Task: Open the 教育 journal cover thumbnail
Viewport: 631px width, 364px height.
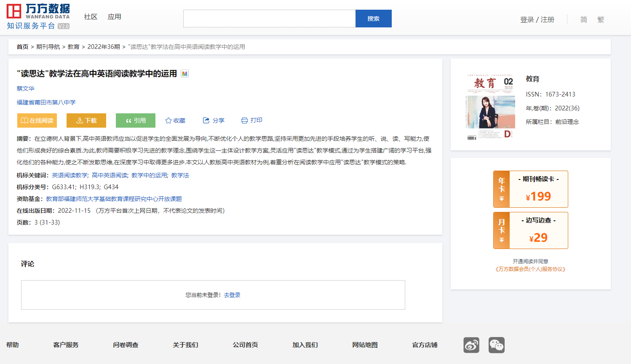Action: [x=490, y=107]
